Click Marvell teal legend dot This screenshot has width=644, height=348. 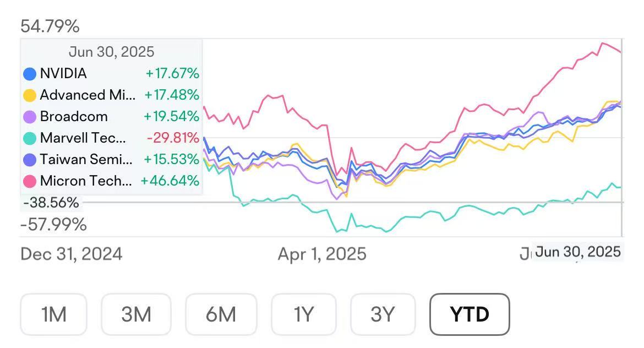point(30,138)
